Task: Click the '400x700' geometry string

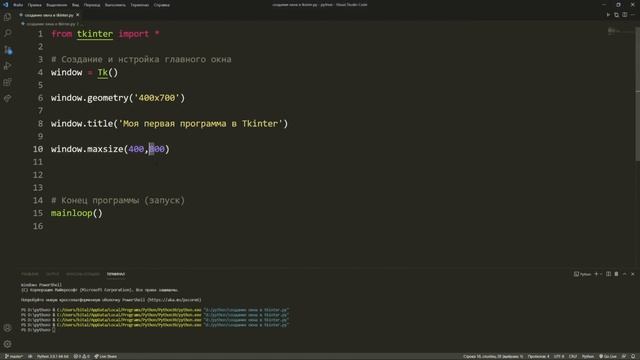Action: click(x=157, y=98)
